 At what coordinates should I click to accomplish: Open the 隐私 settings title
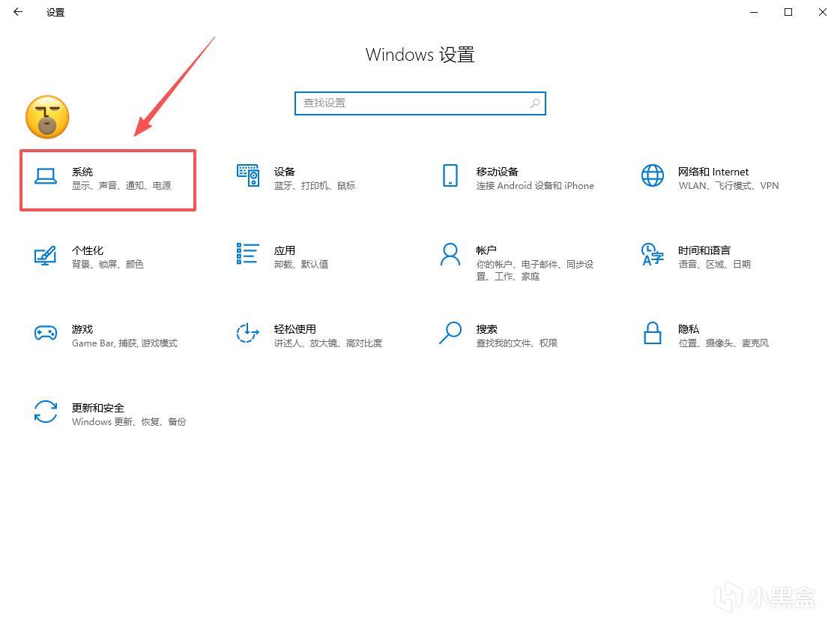pos(689,329)
